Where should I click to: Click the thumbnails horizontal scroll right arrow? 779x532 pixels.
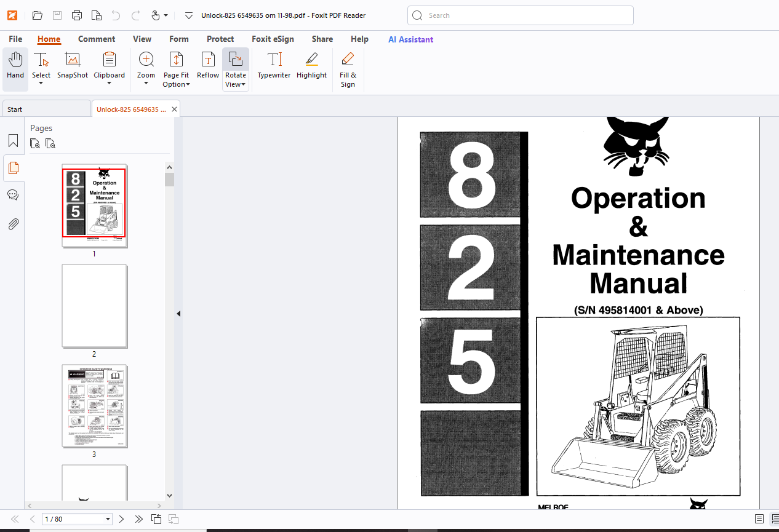coord(160,505)
